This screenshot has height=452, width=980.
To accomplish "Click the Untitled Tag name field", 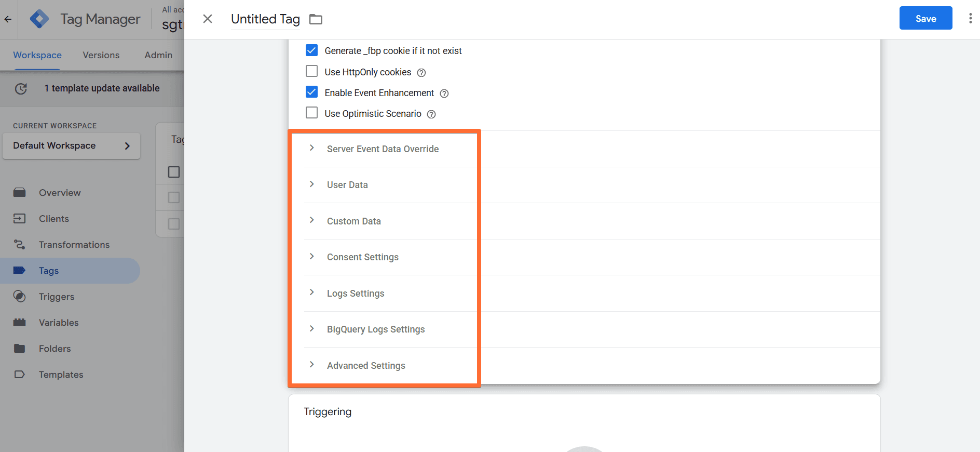I will pyautogui.click(x=265, y=19).
